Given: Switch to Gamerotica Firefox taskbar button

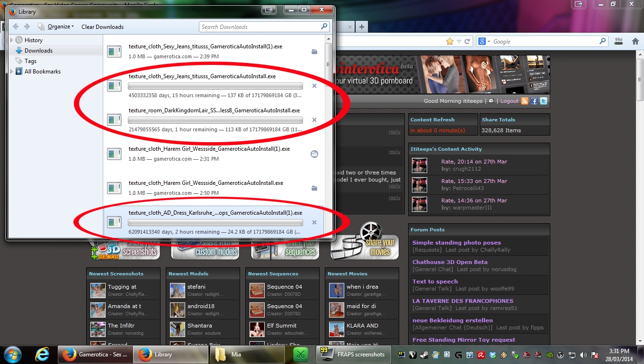Looking at the screenshot, I should pyautogui.click(x=95, y=355).
